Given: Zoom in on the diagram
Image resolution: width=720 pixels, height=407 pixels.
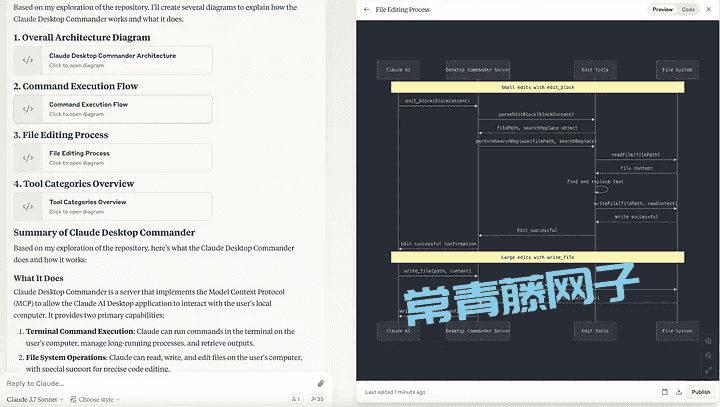Looking at the screenshot, I should coord(708,341).
